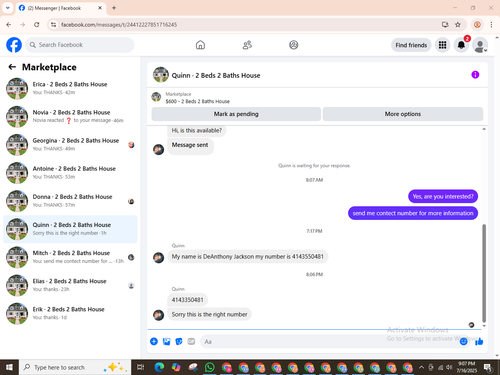The width and height of the screenshot is (500, 375).
Task: Open Donna's 2 Beds 2 Baths House chat
Action: 70,201
